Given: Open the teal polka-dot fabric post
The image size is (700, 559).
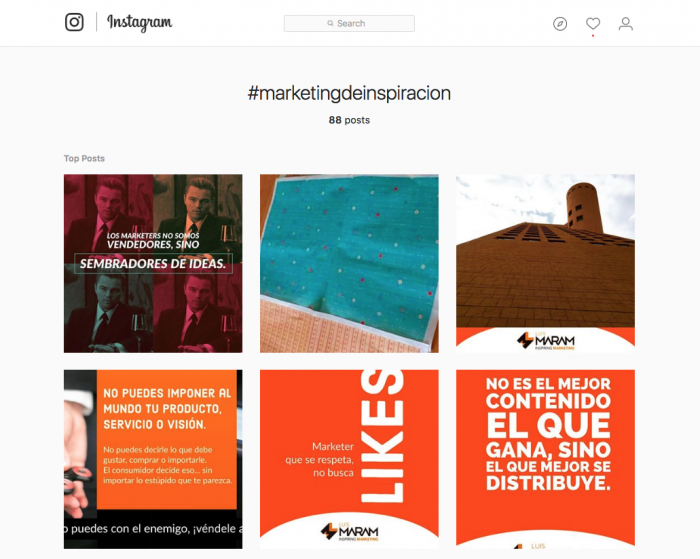Looking at the screenshot, I should (x=349, y=263).
